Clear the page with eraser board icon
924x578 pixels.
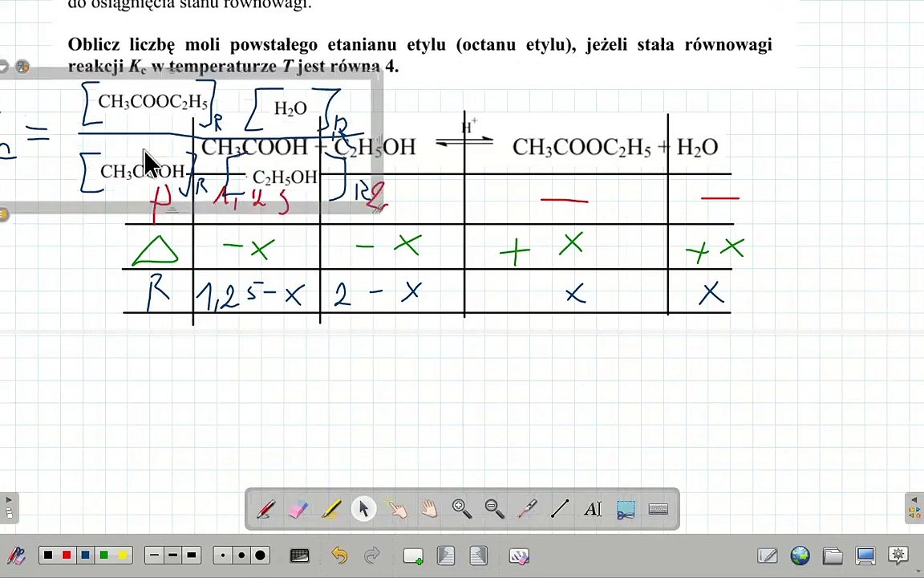coord(519,556)
